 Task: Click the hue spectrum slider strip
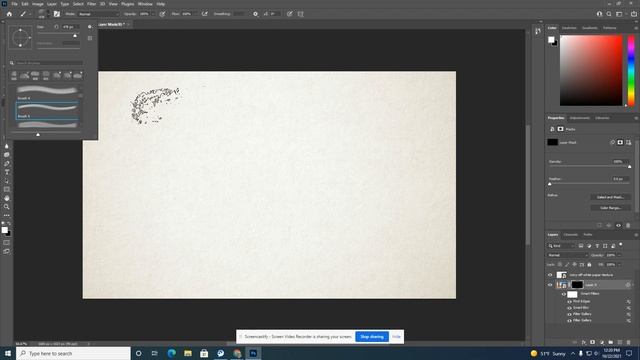631,70
